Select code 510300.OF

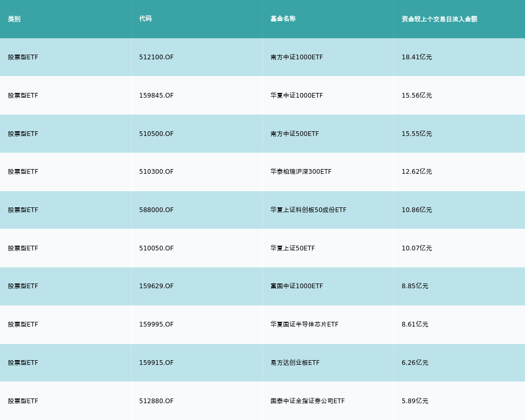156,172
